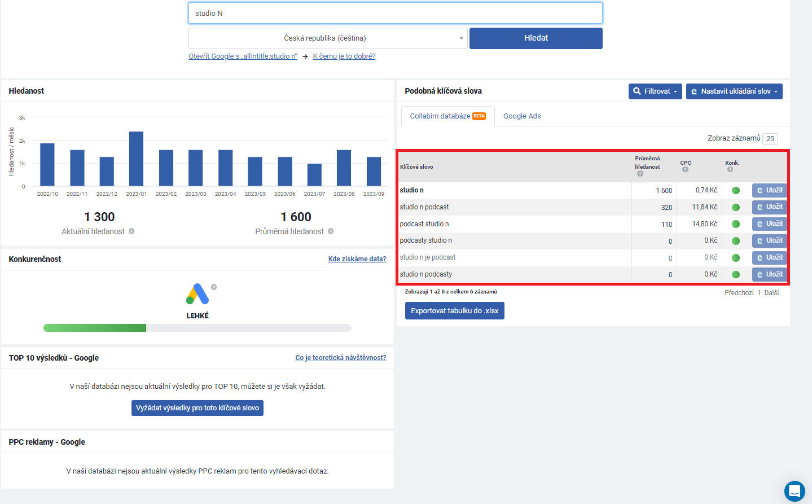Viewport: 812px width, 504px height.
Task: Click the 0,74 Kč CPC value
Action: pos(706,190)
